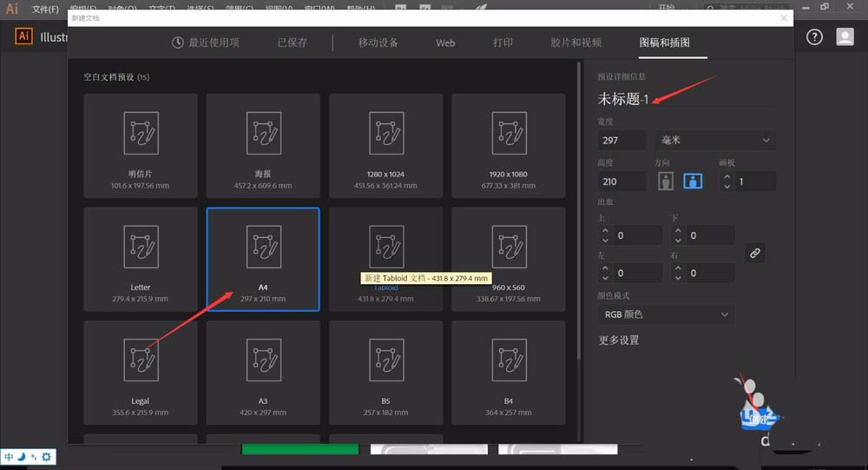The width and height of the screenshot is (868, 470).
Task: Close the new document dialog
Action: [x=784, y=17]
